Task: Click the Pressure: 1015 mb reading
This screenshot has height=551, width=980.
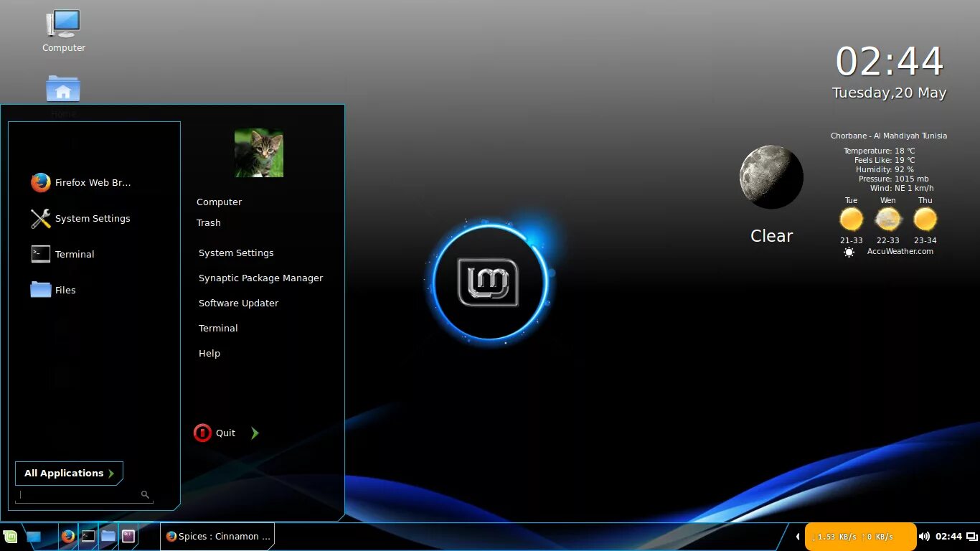Action: [x=893, y=179]
